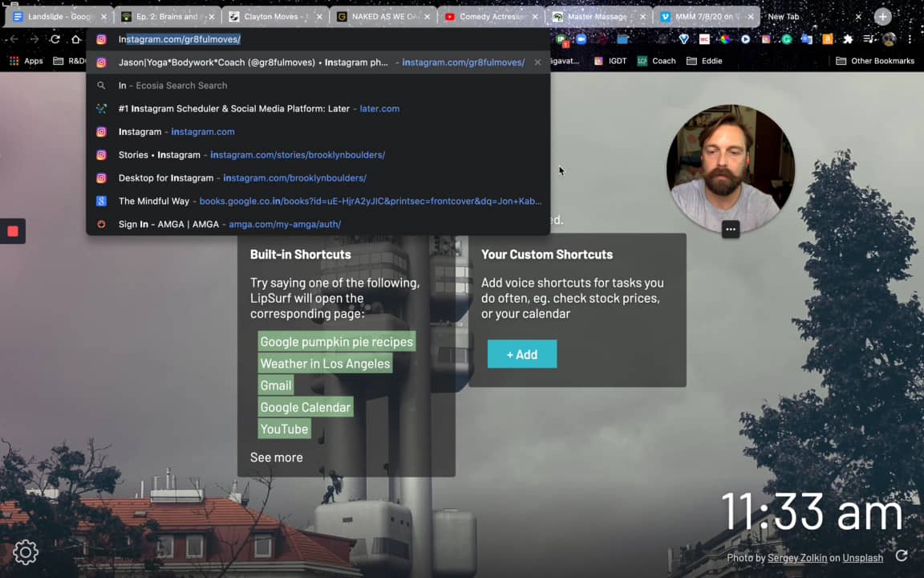Click the WC extension icon
Screen dimensions: 924x578
pos(704,39)
